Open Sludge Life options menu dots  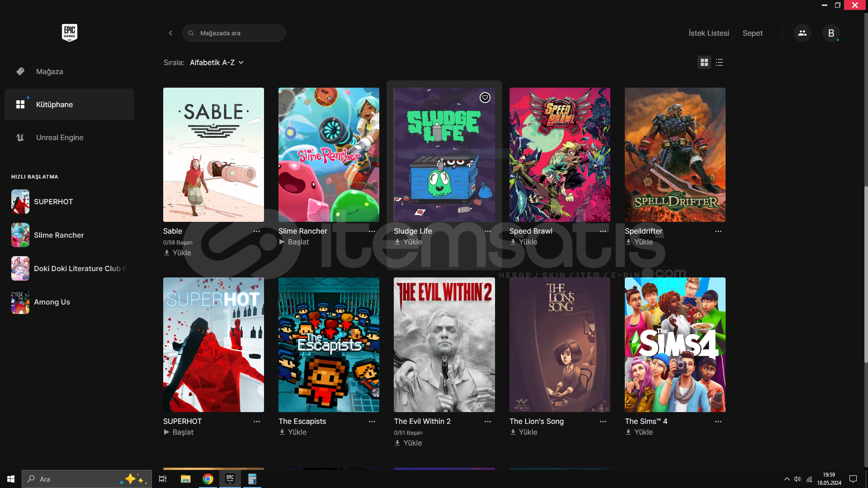point(488,231)
